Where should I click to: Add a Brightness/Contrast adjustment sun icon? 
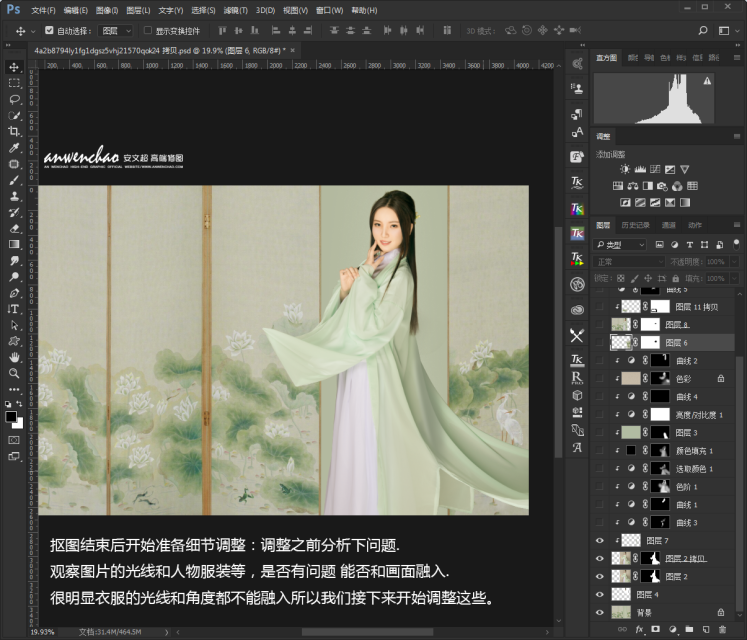click(625, 169)
